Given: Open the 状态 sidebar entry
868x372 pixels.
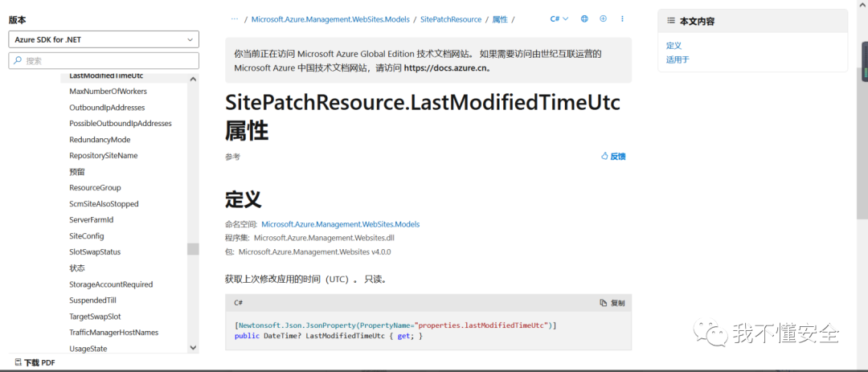Looking at the screenshot, I should click(77, 268).
